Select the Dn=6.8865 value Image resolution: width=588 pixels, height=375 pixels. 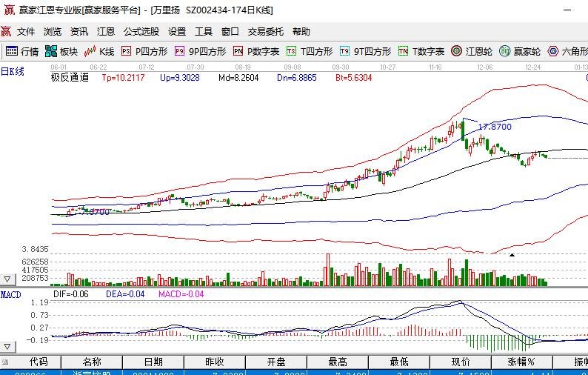[297, 78]
